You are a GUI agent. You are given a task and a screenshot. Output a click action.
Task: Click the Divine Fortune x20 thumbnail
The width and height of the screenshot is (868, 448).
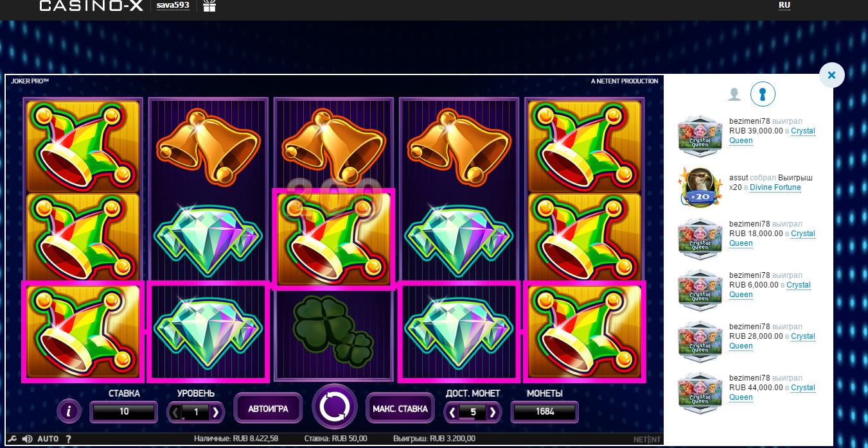[x=700, y=185]
